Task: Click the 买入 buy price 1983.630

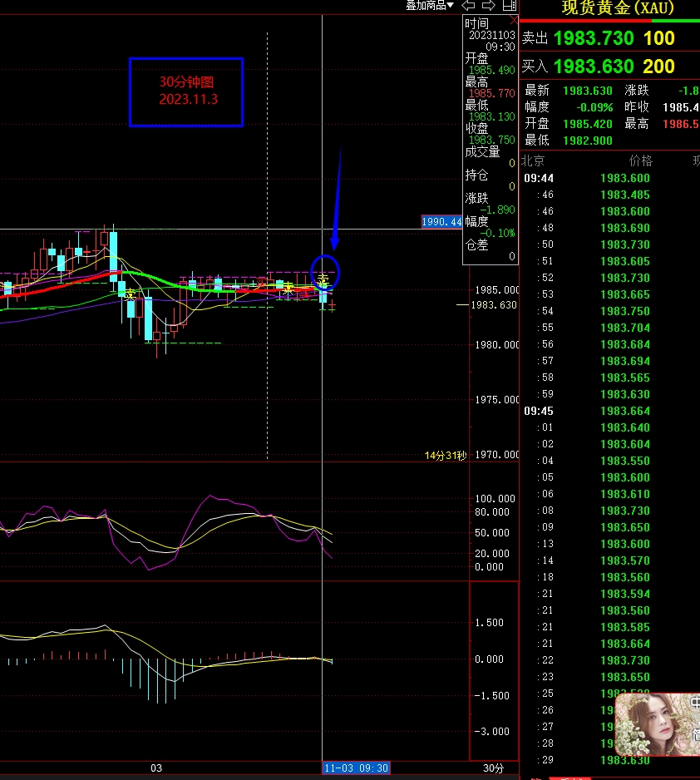Action: 593,67
